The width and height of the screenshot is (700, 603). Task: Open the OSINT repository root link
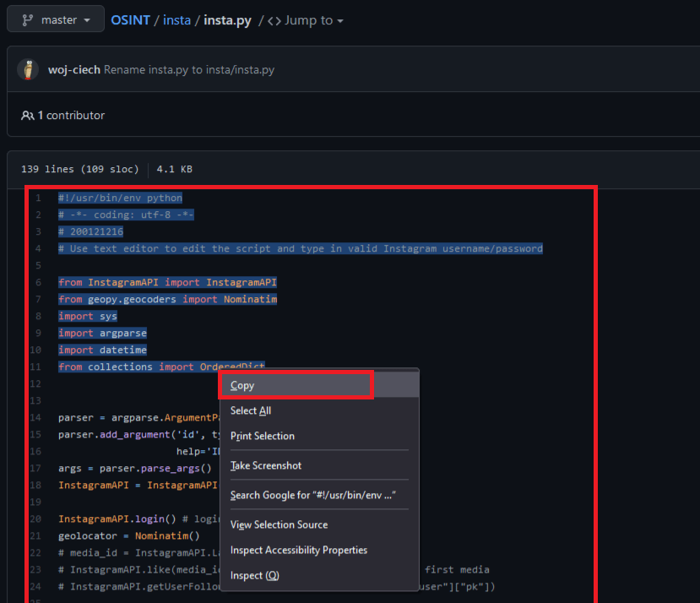tap(130, 20)
